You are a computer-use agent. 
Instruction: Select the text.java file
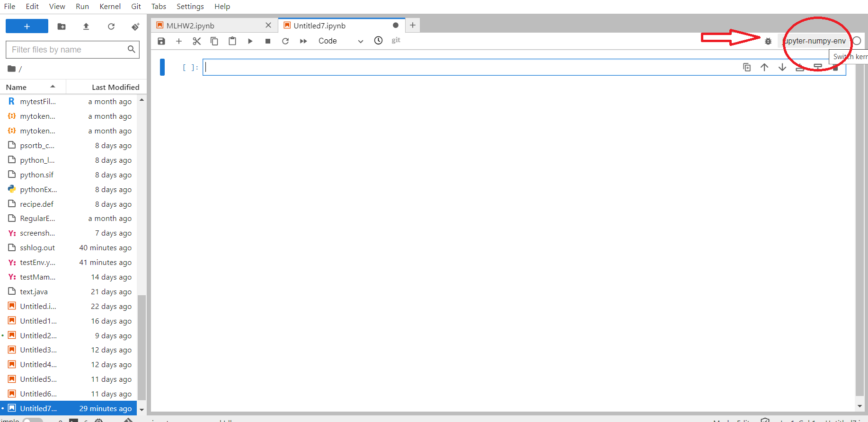pyautogui.click(x=69, y=292)
